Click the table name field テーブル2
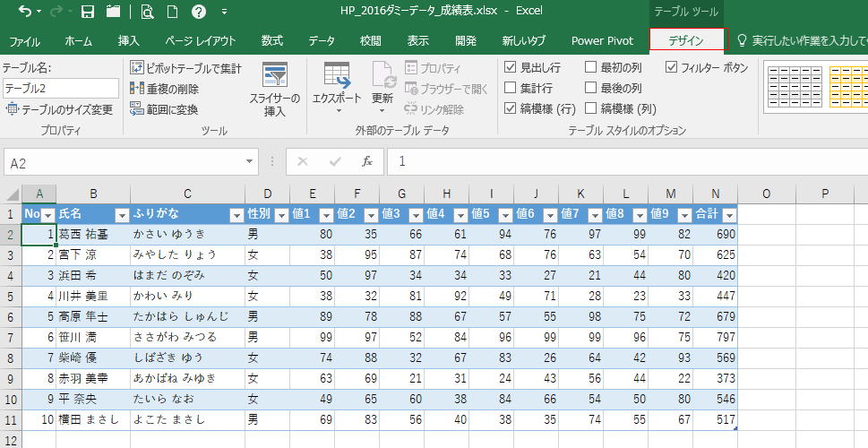This screenshot has width=868, height=448. coord(60,88)
